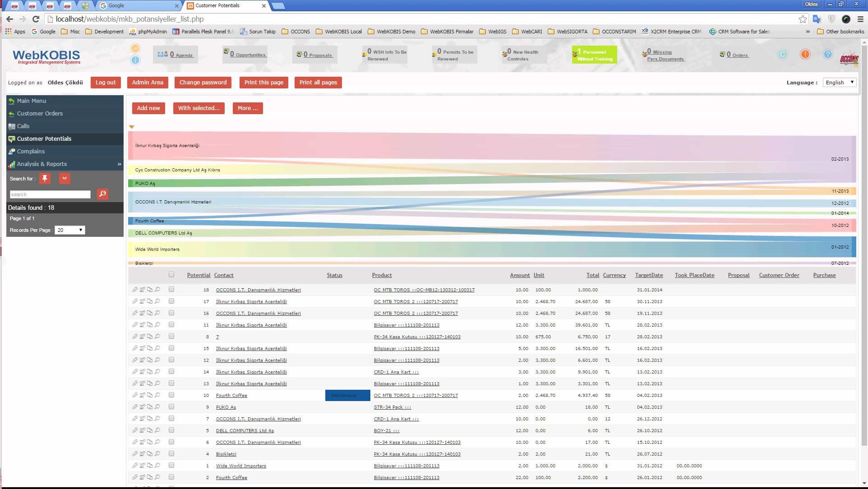868x489 pixels.
Task: Click the Add new button
Action: click(148, 108)
